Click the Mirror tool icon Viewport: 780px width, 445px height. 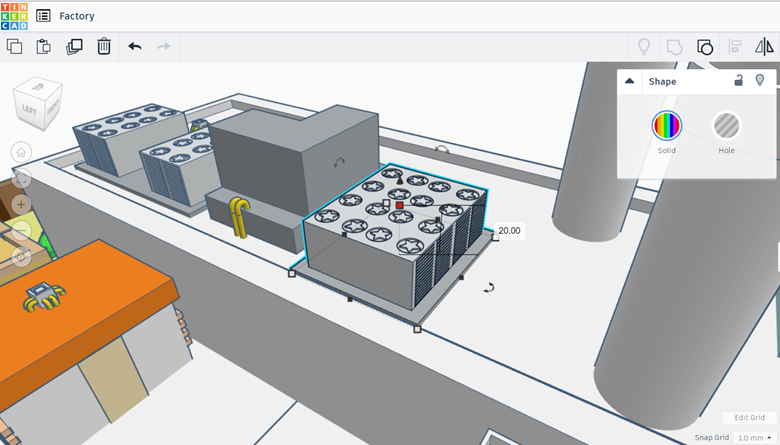(x=764, y=47)
